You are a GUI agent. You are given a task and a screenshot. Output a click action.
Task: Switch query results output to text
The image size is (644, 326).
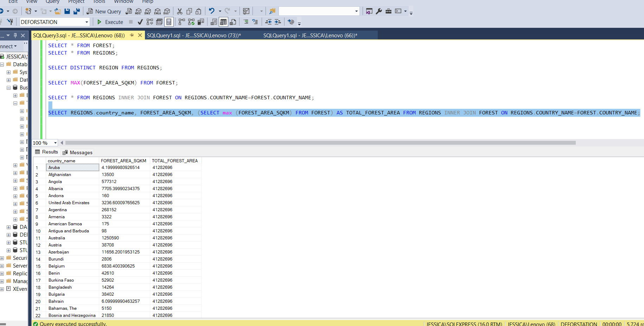tap(213, 22)
